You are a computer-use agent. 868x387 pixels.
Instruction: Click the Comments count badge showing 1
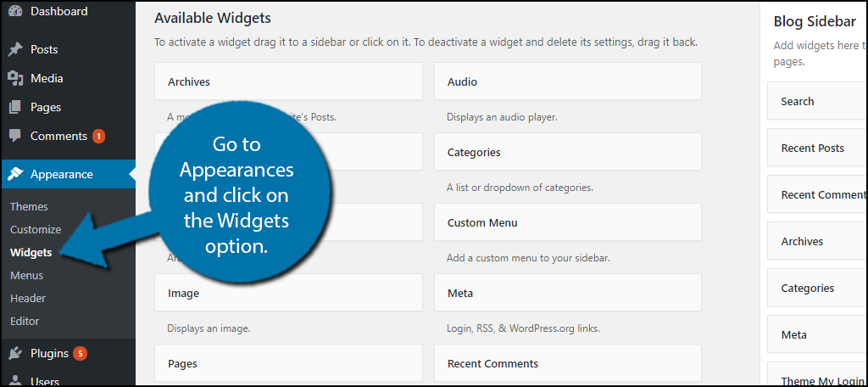click(98, 136)
